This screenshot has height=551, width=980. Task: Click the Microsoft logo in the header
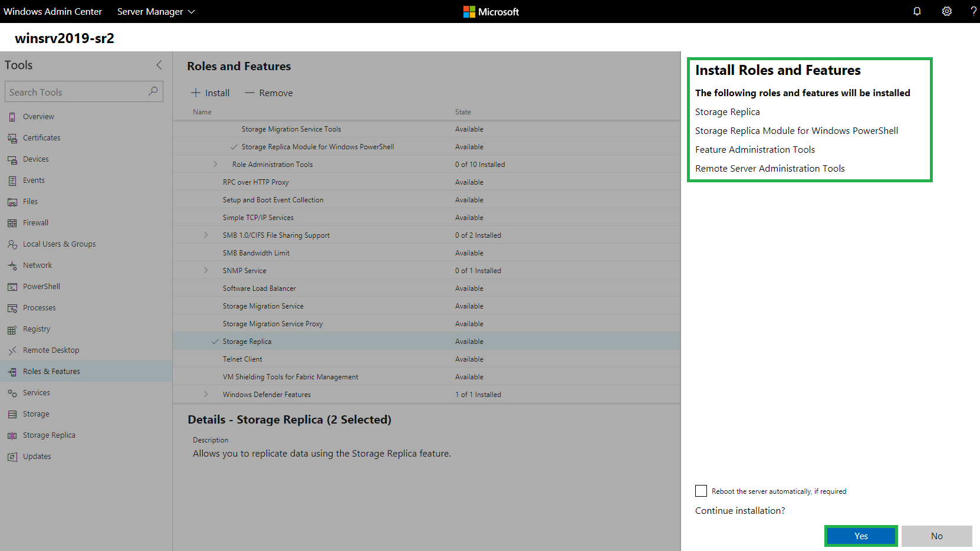[x=491, y=12]
